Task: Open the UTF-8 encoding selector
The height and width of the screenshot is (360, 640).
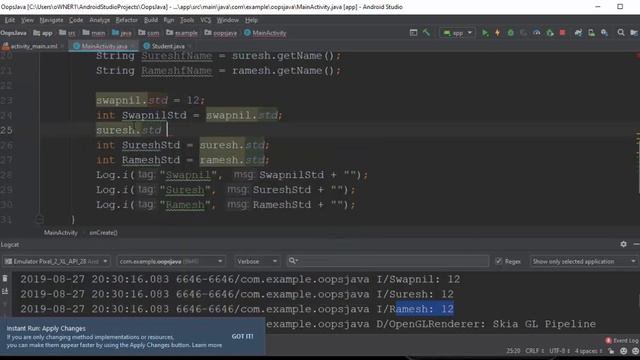Action: click(559, 351)
